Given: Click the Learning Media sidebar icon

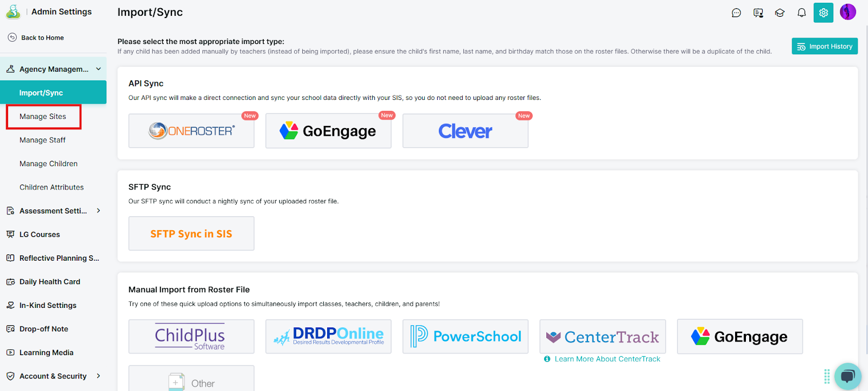Looking at the screenshot, I should coord(10,352).
